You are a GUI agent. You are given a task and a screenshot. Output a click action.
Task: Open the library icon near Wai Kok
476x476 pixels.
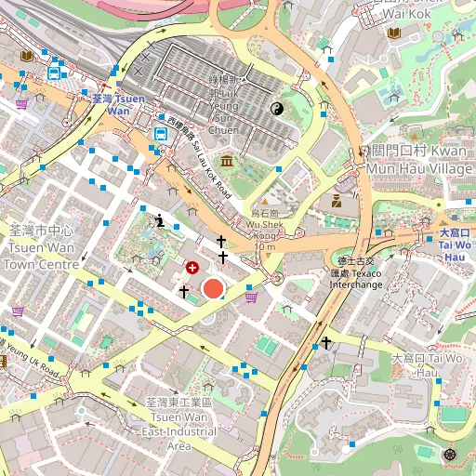tap(394, 33)
